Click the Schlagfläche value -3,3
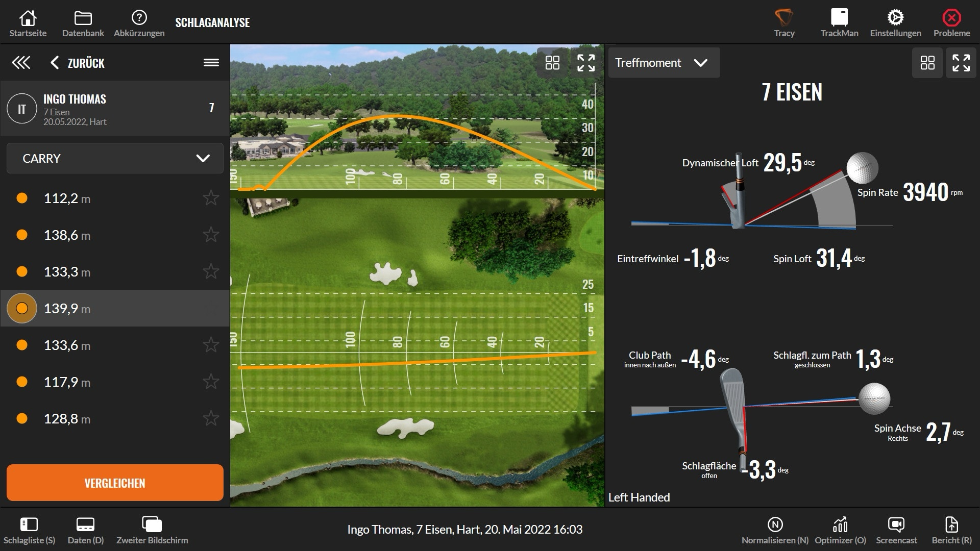Screen dimensions: 980x551 [x=758, y=469]
